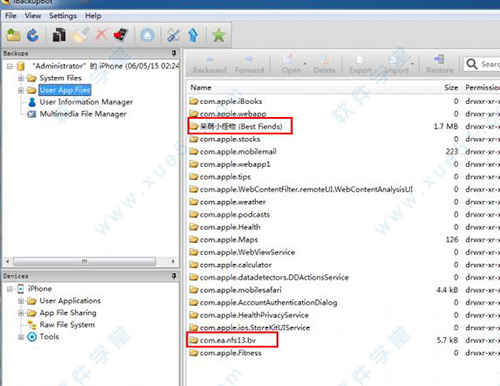Open the dropdown arrow next to Import
The image size is (500, 386).
point(413,63)
